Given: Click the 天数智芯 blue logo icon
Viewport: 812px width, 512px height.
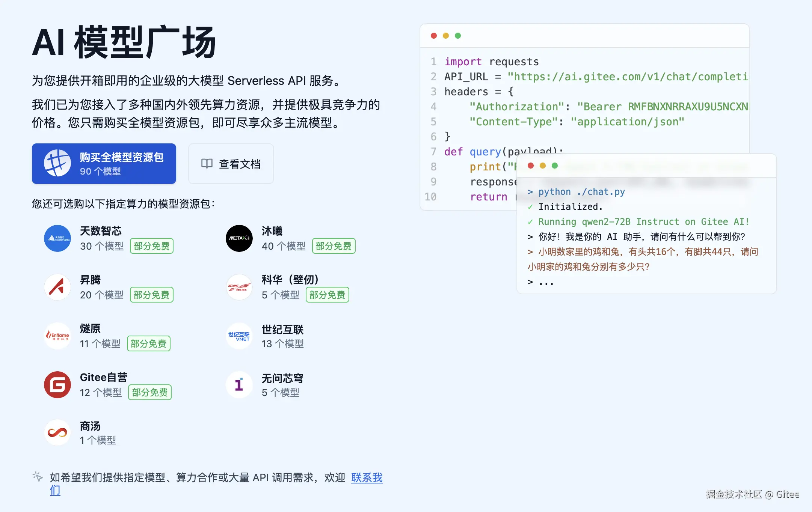Looking at the screenshot, I should (57, 238).
